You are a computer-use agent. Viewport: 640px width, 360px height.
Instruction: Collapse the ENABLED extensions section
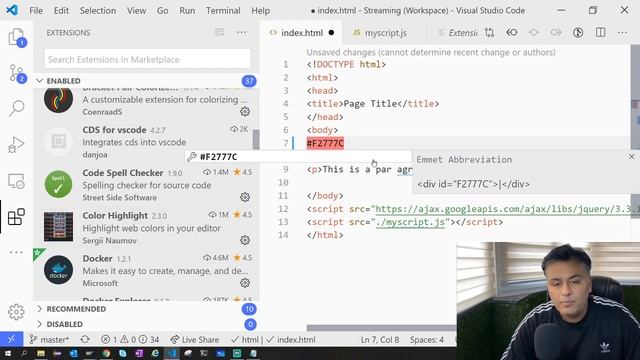coord(145,81)
